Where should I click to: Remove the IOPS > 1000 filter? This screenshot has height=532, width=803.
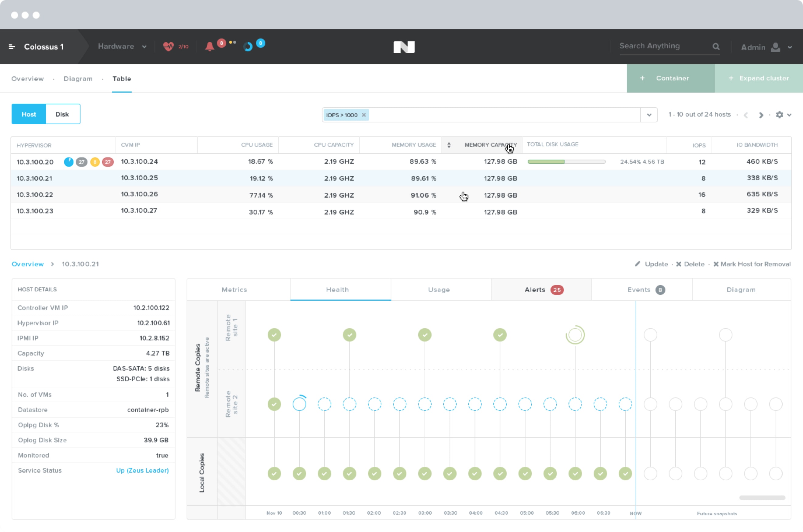pyautogui.click(x=364, y=115)
